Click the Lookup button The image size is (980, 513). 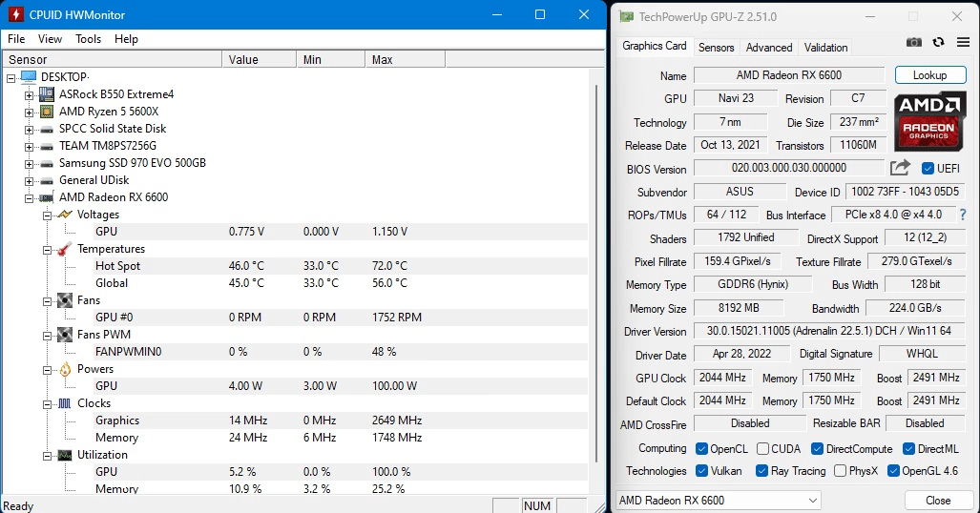(930, 75)
